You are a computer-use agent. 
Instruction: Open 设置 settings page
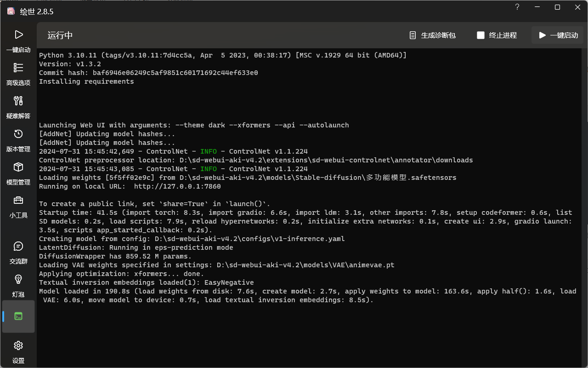tap(18, 351)
